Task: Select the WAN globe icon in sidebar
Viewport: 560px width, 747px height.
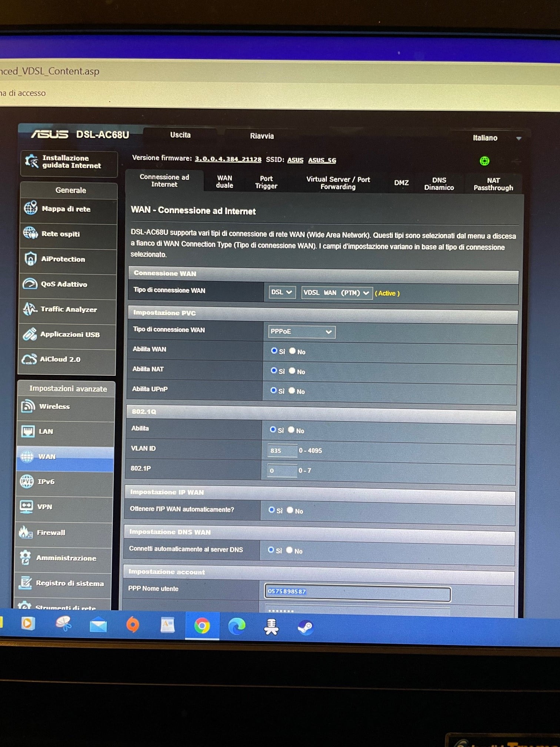Action: pos(27,456)
